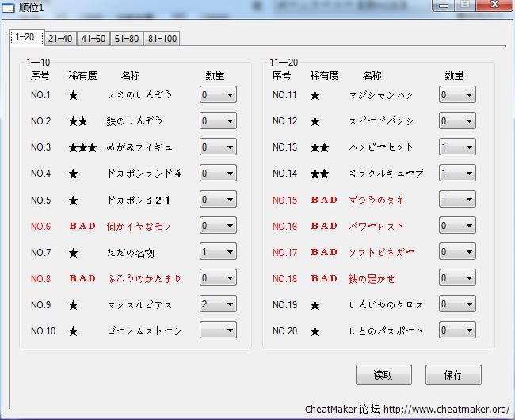Click the 读取 (read) button
The image size is (515, 420).
click(x=384, y=375)
